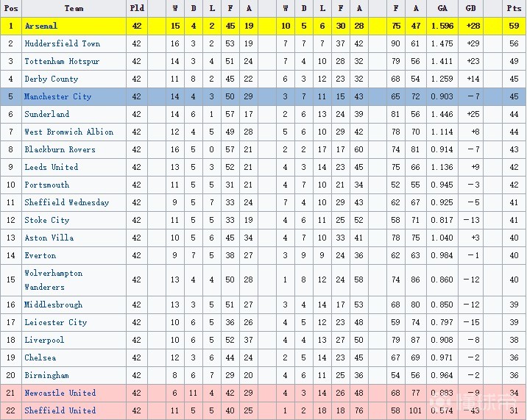Screen dimensions: 527x420
Task: Click the Sheffield Wednesday link
Action: 67,203
